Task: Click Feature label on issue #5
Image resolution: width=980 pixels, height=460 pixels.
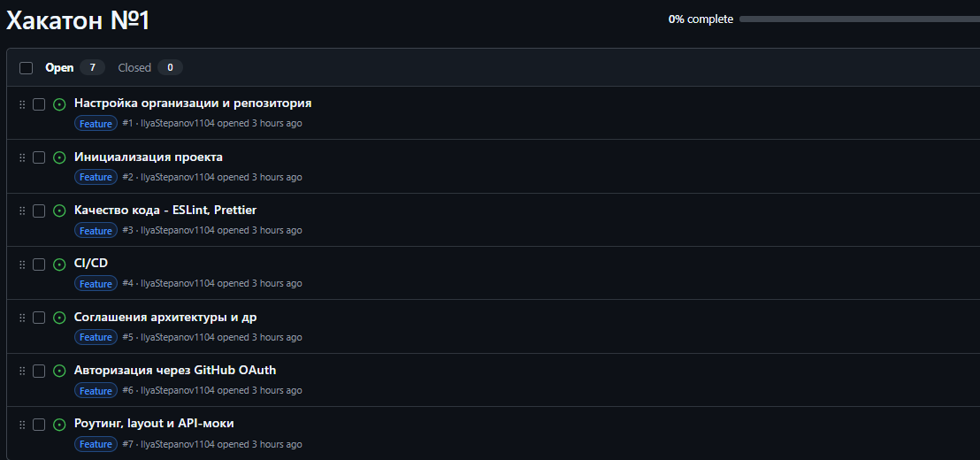Action: [x=96, y=337]
